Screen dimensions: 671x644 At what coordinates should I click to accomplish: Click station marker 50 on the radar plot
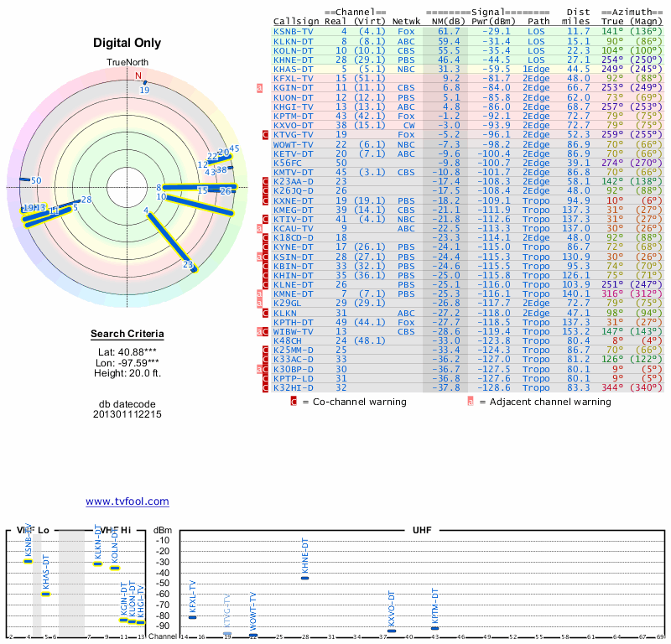point(35,181)
